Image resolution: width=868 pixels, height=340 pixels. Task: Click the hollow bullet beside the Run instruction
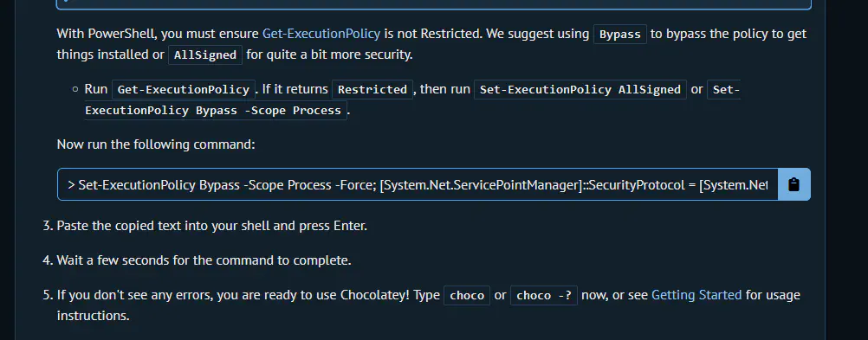pyautogui.click(x=75, y=90)
